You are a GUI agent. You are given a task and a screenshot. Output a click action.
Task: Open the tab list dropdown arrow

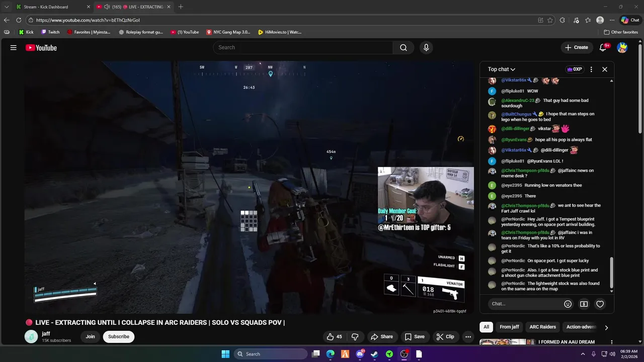7,7
